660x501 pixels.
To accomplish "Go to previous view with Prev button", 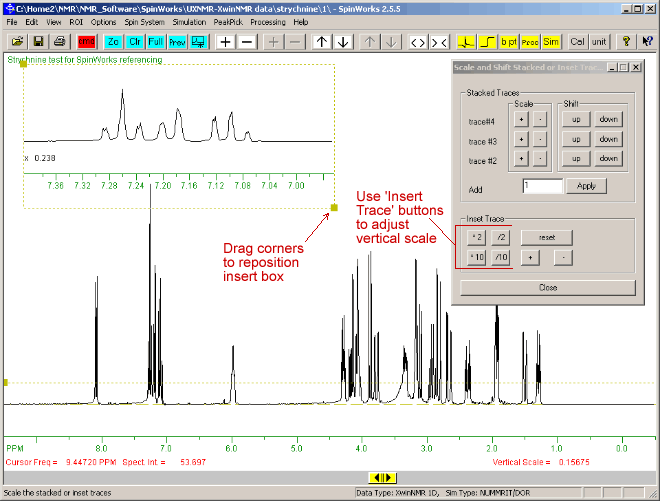I will [x=177, y=42].
